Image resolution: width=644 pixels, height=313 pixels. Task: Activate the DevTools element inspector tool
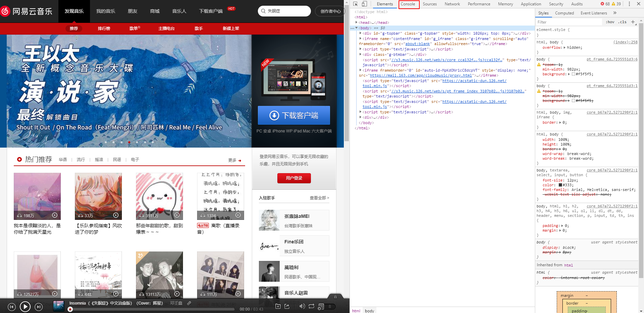(x=356, y=4)
